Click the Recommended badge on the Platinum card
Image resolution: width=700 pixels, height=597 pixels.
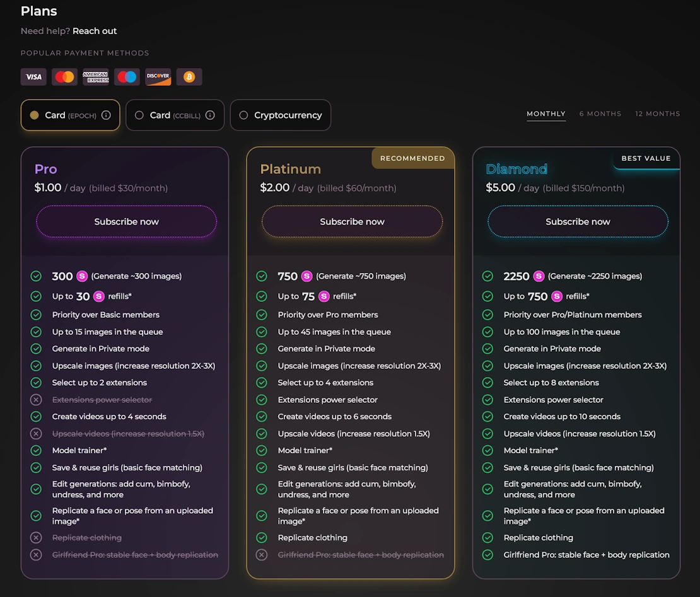412,158
